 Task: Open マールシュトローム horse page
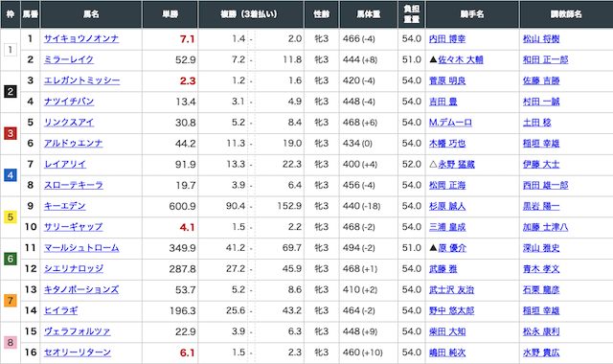coord(81,248)
